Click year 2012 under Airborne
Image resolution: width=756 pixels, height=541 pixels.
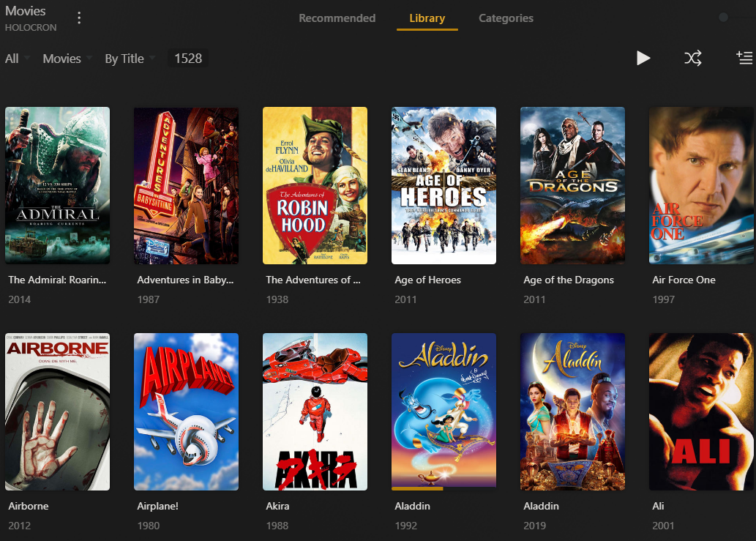[x=20, y=526]
